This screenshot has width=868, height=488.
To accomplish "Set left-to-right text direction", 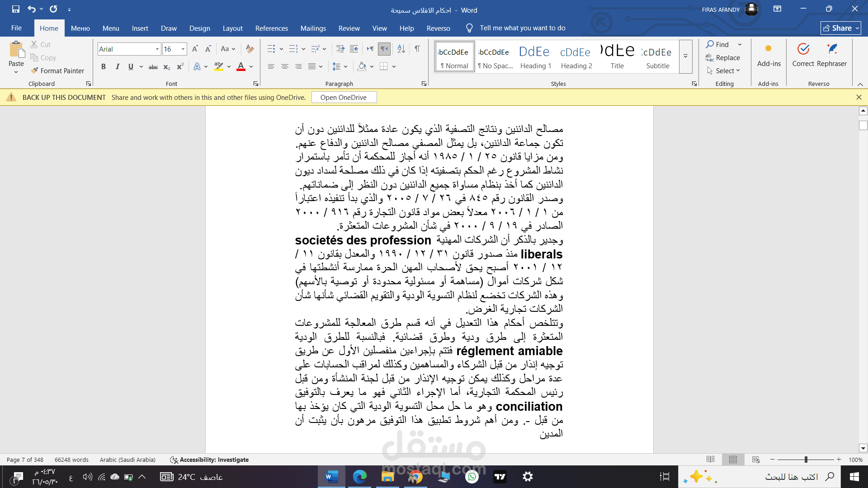I will [x=370, y=49].
